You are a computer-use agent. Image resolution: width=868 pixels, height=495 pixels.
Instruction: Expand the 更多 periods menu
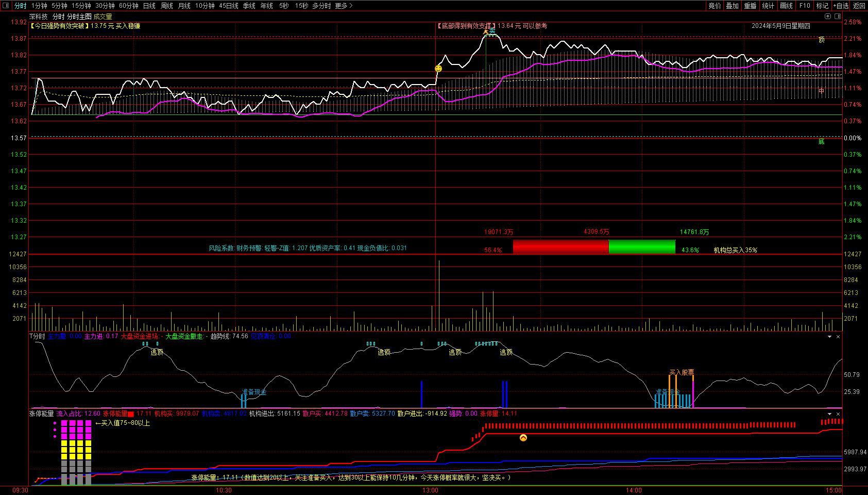tap(344, 6)
